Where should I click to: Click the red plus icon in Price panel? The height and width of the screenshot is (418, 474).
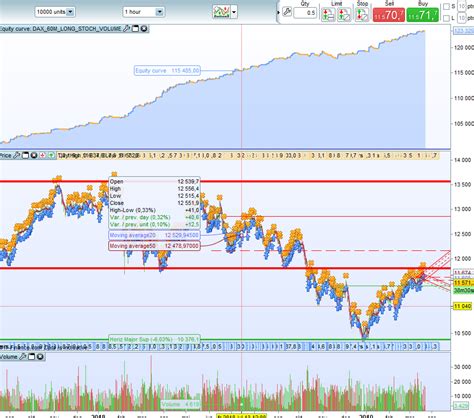[x=43, y=155]
